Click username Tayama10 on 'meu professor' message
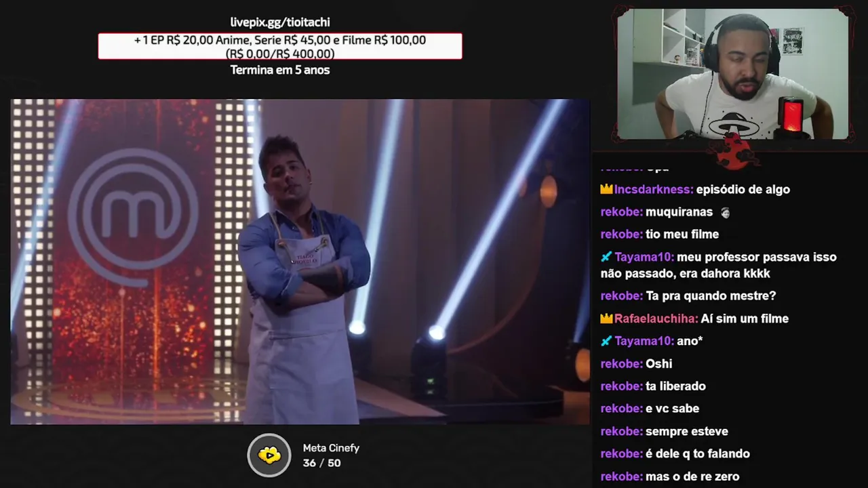868x488 pixels. click(644, 257)
